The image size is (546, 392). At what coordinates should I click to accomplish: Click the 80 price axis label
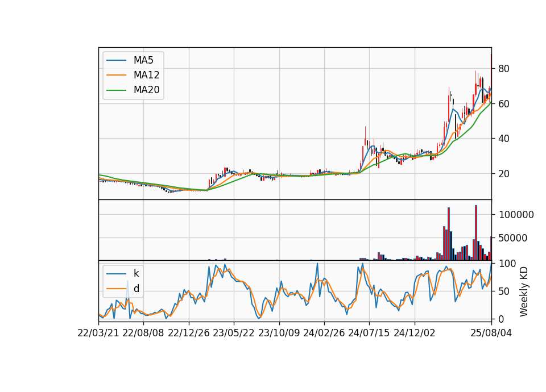pyautogui.click(x=504, y=69)
